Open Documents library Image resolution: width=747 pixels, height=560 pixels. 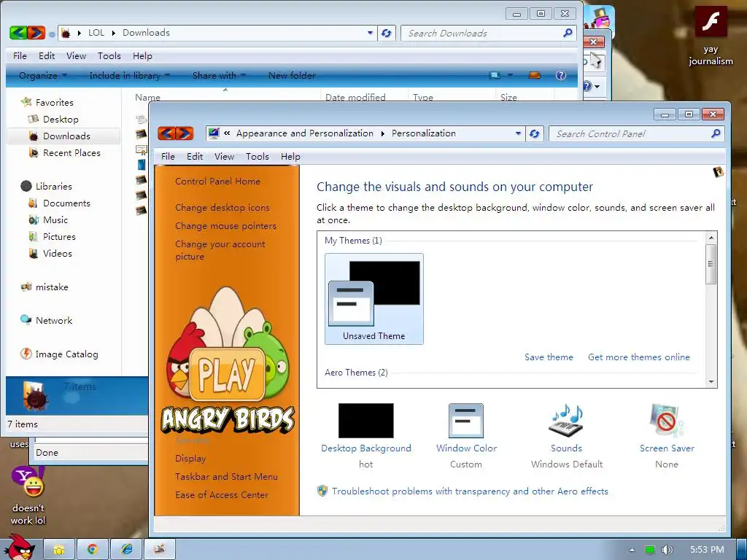point(66,203)
